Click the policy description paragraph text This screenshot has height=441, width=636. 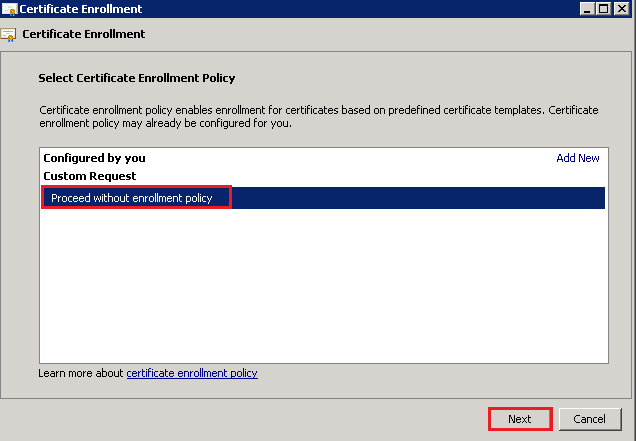(x=300, y=114)
